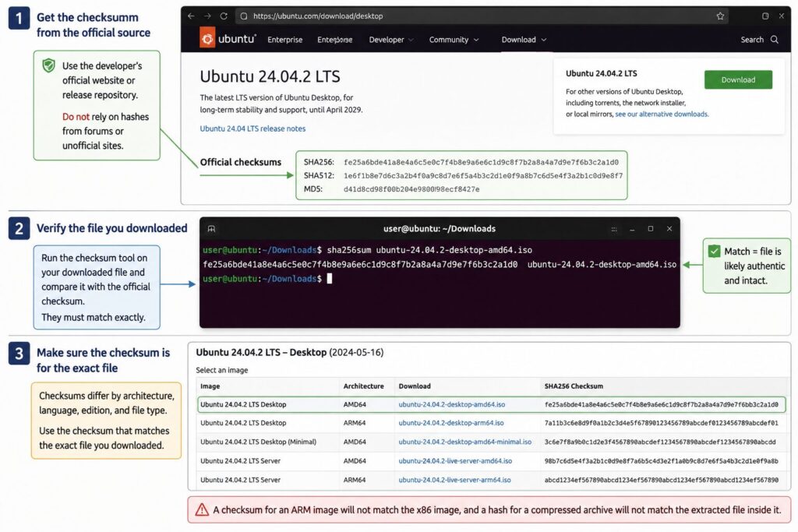
Task: Expand the Community menu chevron
Action: tap(476, 40)
